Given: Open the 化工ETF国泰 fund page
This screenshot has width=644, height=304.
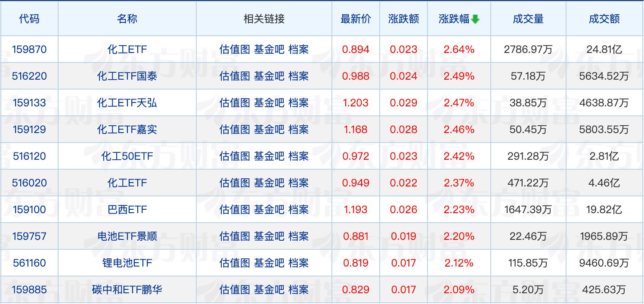Looking at the screenshot, I should [x=127, y=76].
